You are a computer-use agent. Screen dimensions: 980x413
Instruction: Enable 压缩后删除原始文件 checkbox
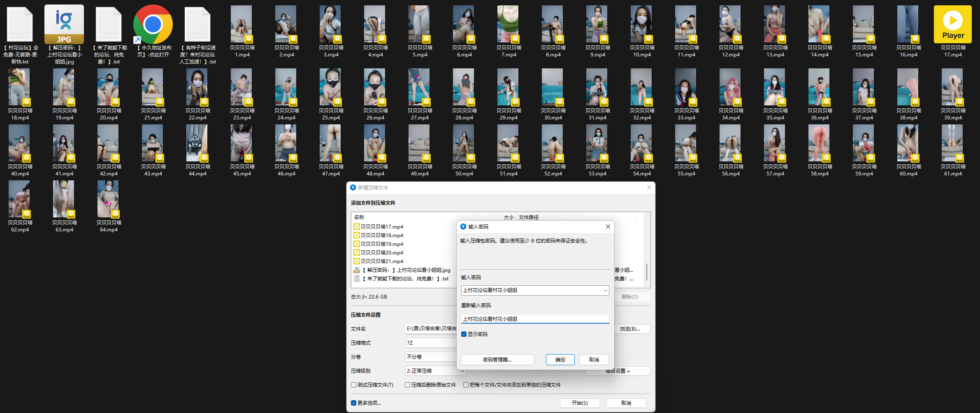[x=408, y=385]
